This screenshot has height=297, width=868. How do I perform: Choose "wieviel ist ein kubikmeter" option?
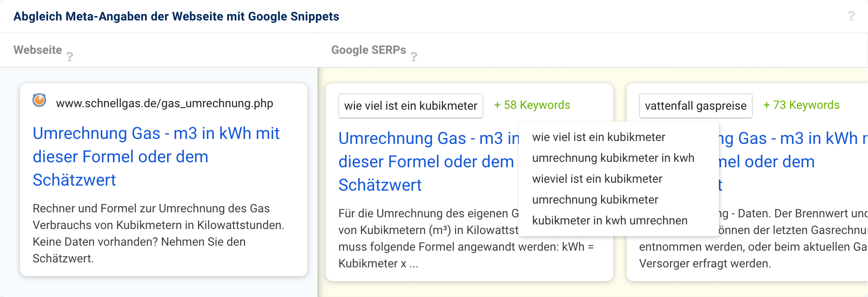pos(597,179)
